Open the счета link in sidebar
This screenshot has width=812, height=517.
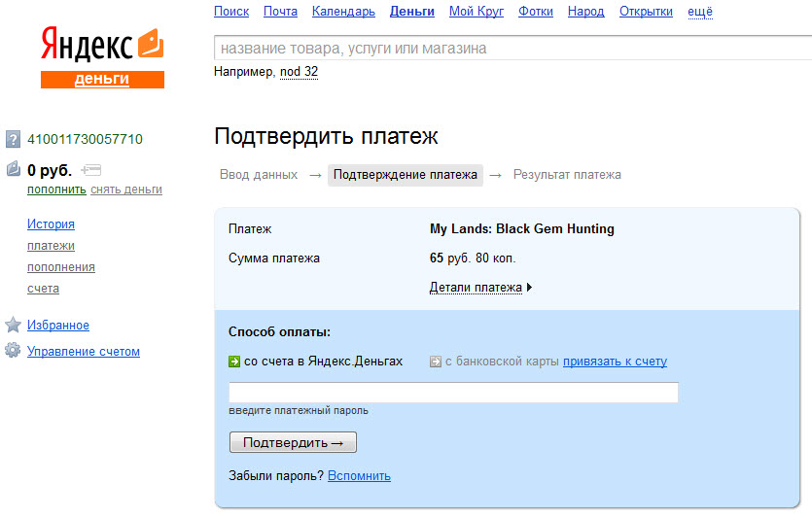tap(43, 289)
